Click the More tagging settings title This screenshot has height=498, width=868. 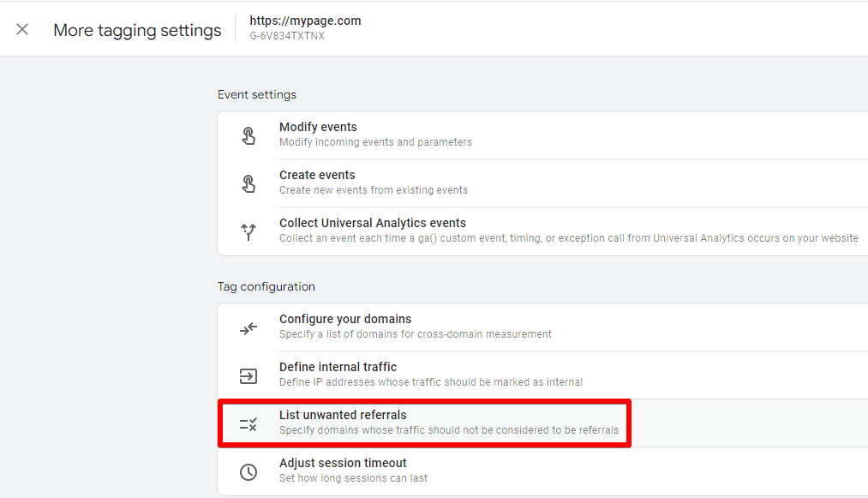[137, 30]
